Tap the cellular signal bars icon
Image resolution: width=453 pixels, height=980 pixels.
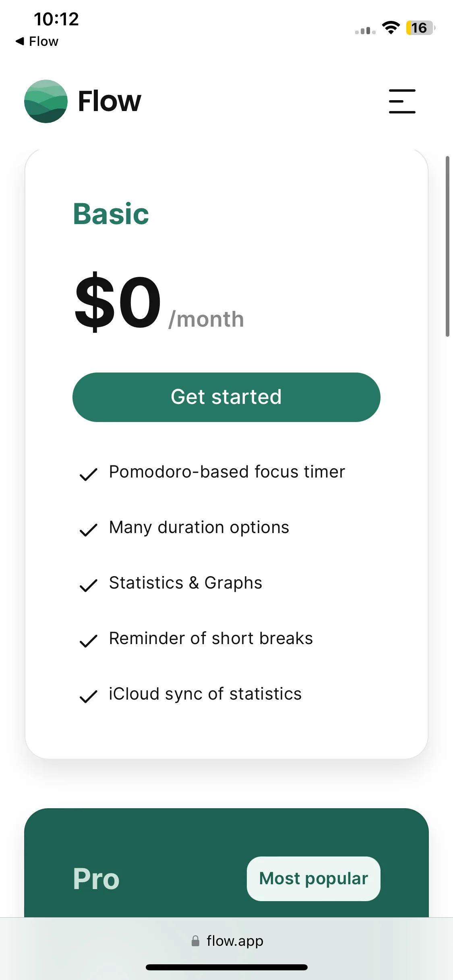[x=365, y=30]
